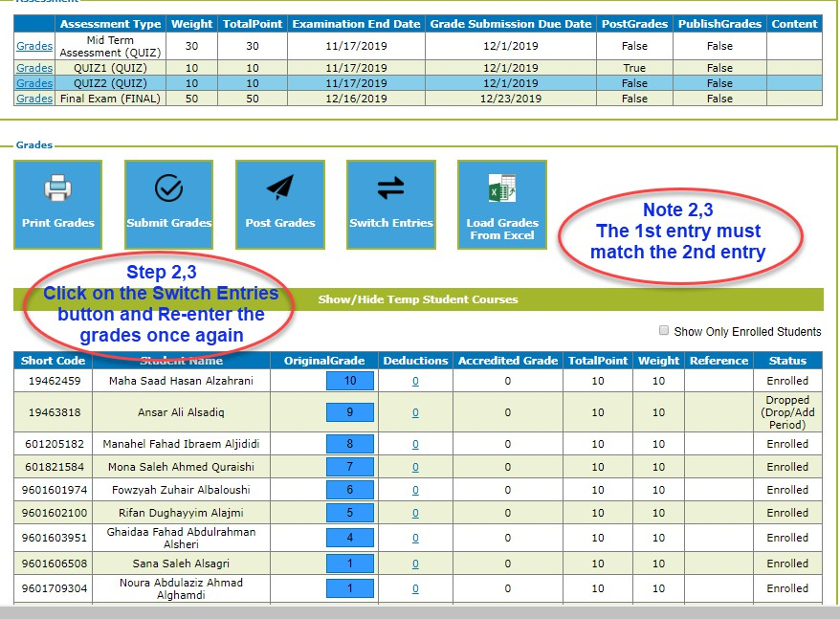The height and width of the screenshot is (619, 840).
Task: Click grade field for Mona Saleh Ahmed Quraishi
Action: pyautogui.click(x=350, y=467)
